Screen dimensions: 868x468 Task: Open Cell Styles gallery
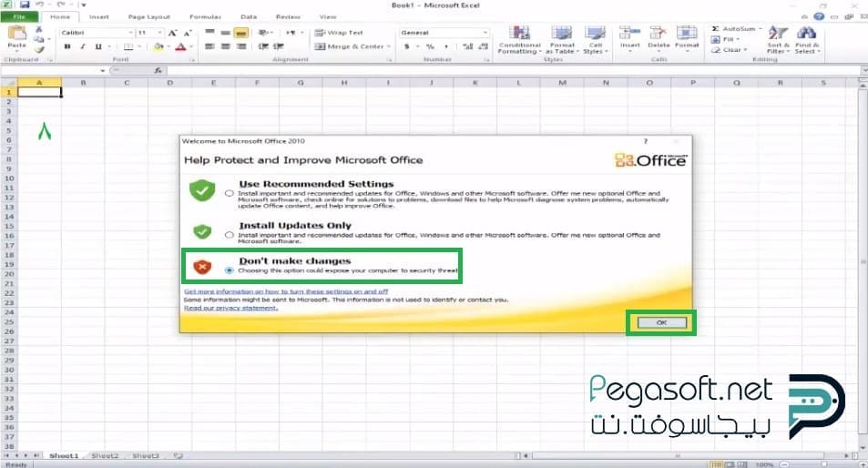[596, 40]
